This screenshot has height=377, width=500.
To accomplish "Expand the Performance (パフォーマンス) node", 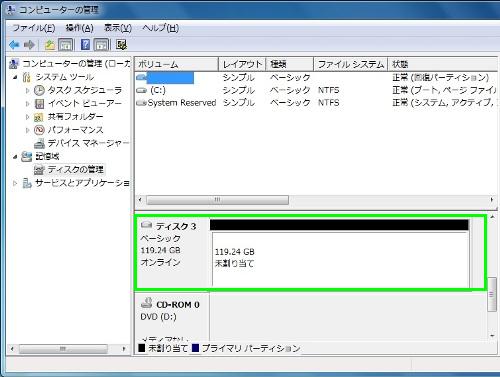I will [28, 130].
